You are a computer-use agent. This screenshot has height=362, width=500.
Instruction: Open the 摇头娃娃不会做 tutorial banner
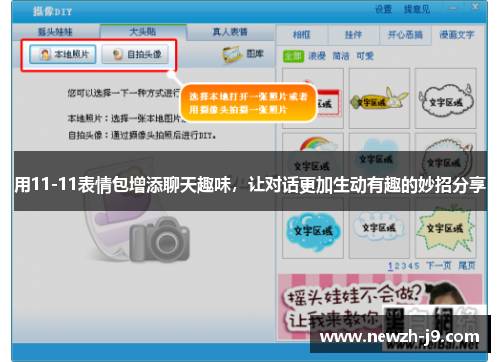[380, 307]
